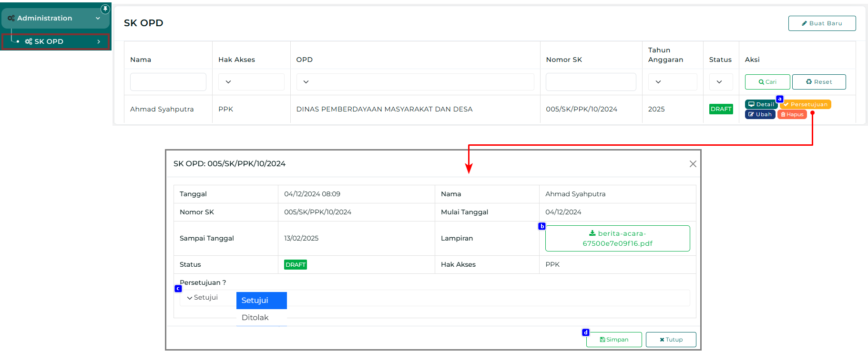Click the red Hapus delete button
The height and width of the screenshot is (352, 868).
pyautogui.click(x=792, y=114)
